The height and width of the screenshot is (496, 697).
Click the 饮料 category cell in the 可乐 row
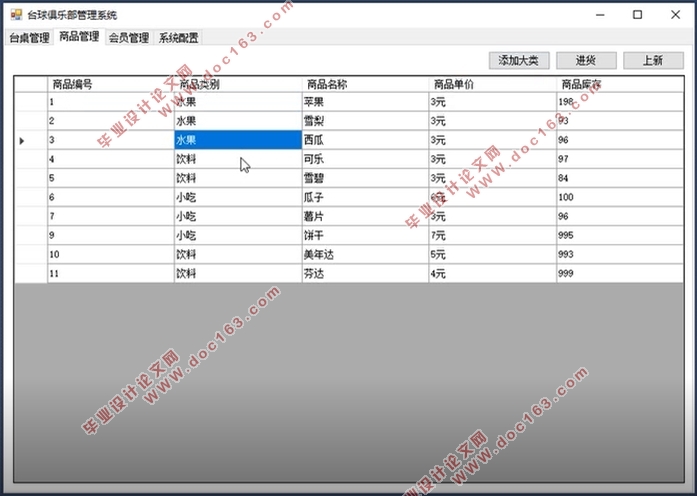(238, 159)
